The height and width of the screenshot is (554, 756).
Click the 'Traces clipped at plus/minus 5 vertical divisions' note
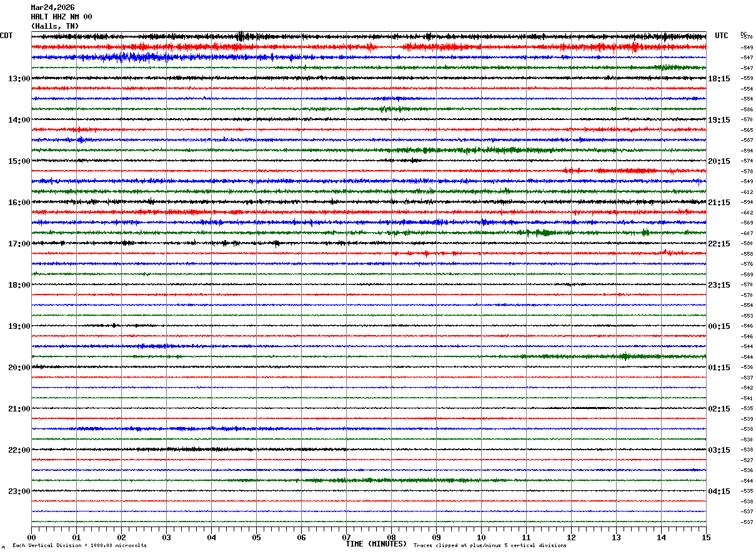tap(490, 546)
